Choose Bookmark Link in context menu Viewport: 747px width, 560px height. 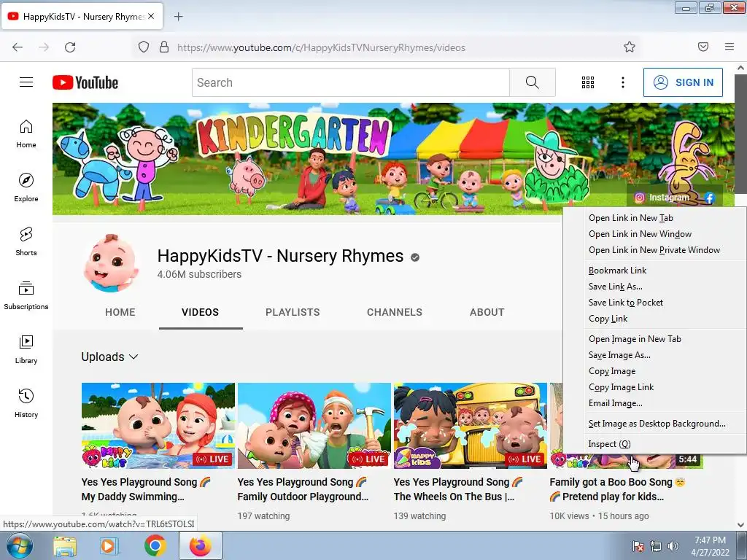[x=654, y=271]
